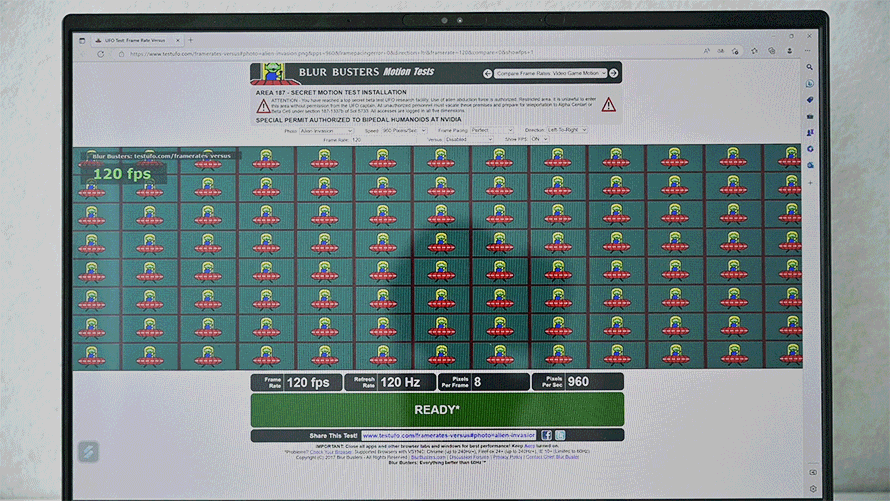The image size is (890, 501).
Task: Add this page to favorites
Action: point(735,51)
